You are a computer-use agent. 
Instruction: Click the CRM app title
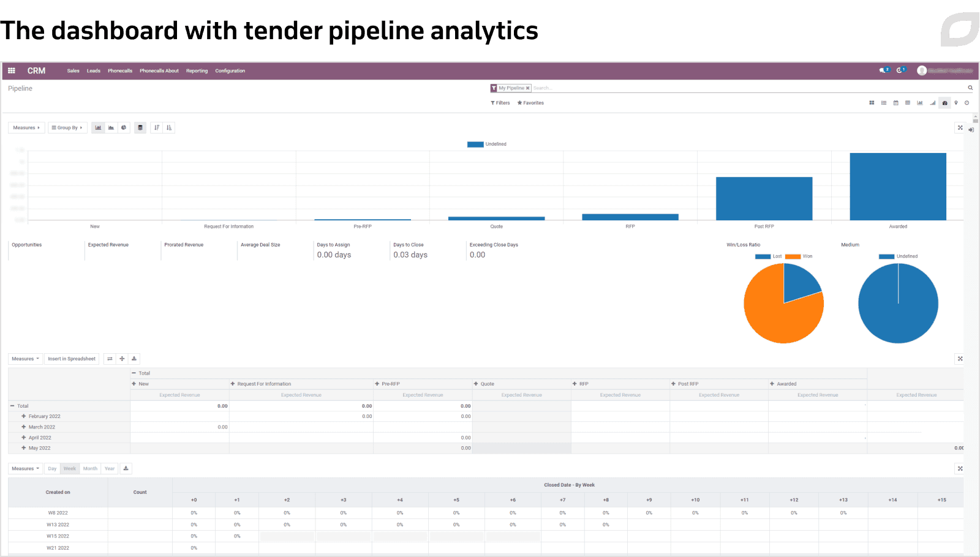click(36, 71)
